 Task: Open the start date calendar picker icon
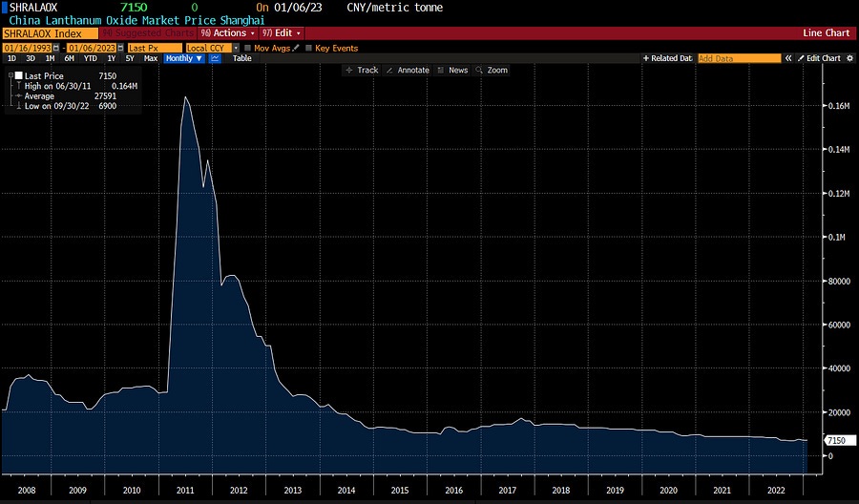pyautogui.click(x=55, y=49)
